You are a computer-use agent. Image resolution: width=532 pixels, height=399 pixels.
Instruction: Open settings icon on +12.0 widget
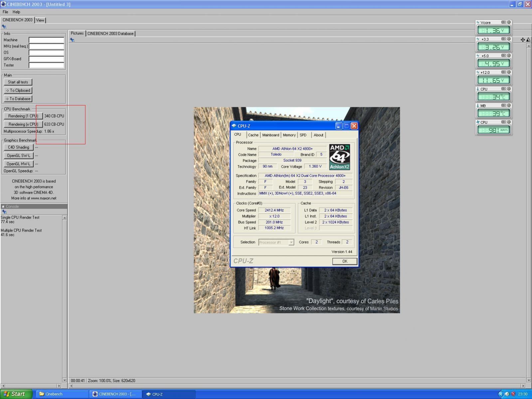click(504, 72)
